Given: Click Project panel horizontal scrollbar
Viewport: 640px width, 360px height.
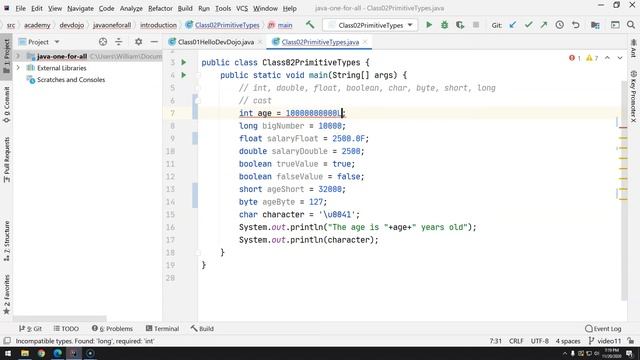Looking at the screenshot, I should pos(60,318).
